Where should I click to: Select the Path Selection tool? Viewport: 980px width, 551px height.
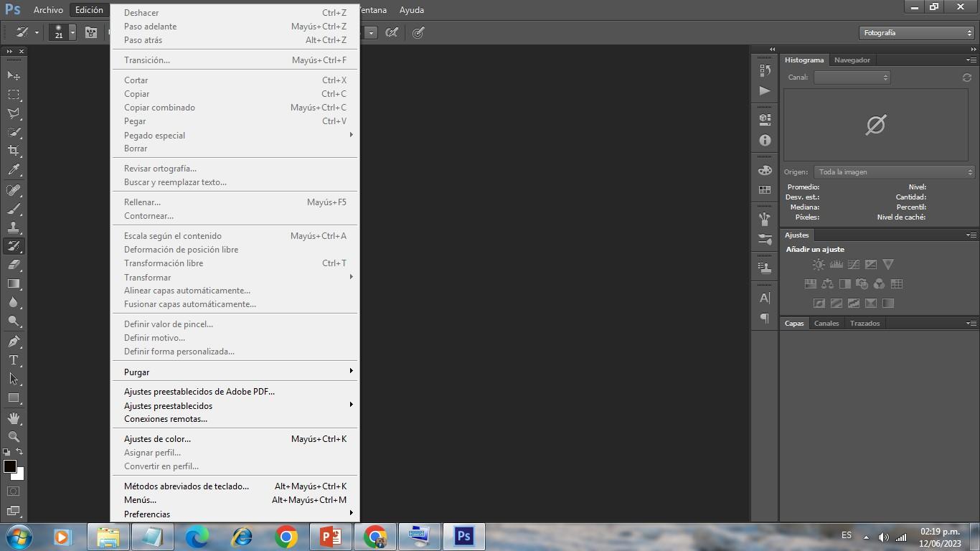click(14, 379)
